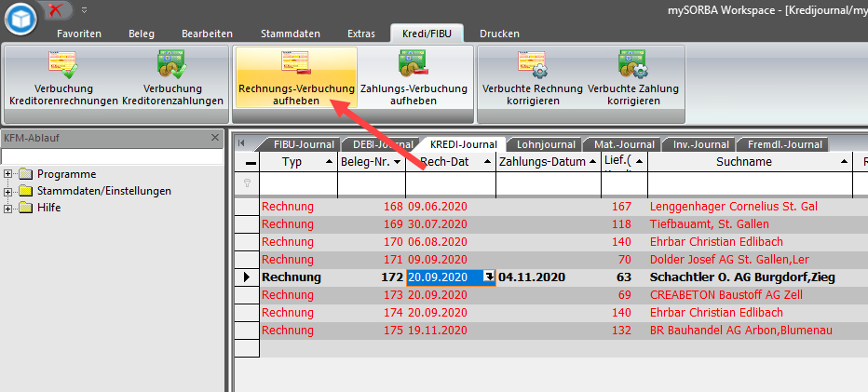The height and width of the screenshot is (392, 868).
Task: Open the Favoriten ribbon tab
Action: click(79, 34)
